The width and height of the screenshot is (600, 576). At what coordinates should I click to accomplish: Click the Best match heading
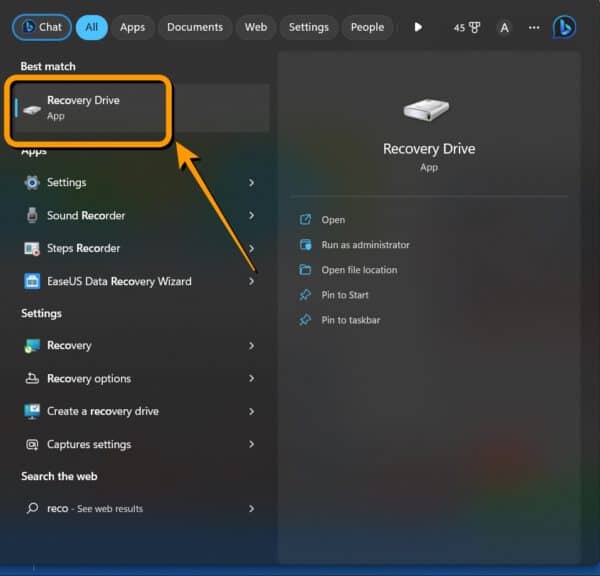(48, 67)
